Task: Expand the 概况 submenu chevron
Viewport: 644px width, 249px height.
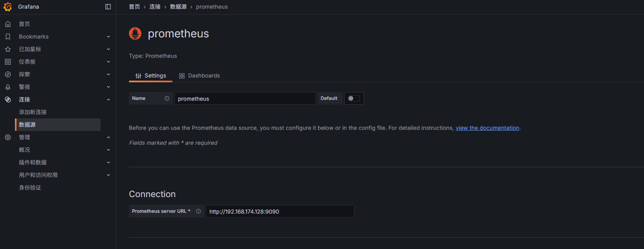Action: tap(108, 150)
